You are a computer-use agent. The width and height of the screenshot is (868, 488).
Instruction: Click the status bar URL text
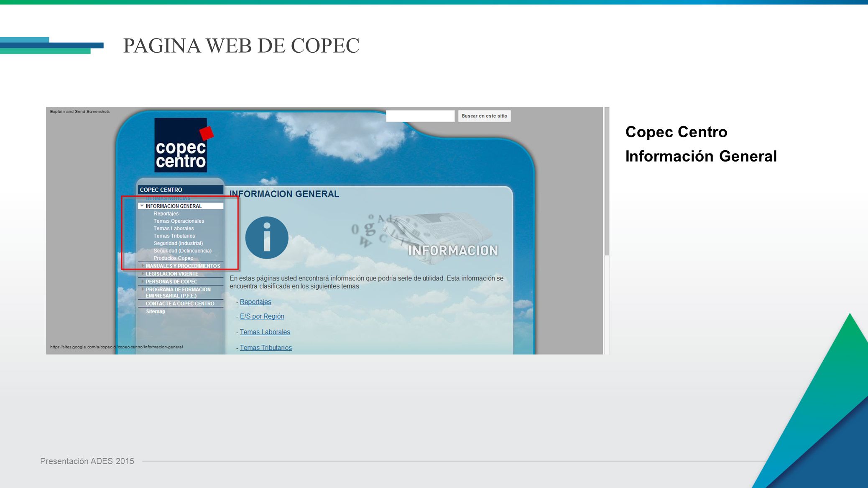pos(116,347)
